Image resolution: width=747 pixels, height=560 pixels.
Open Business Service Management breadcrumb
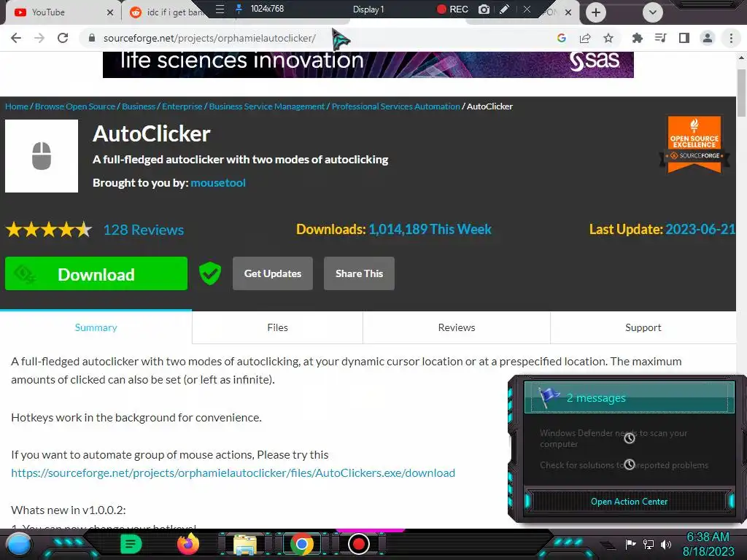(x=267, y=106)
